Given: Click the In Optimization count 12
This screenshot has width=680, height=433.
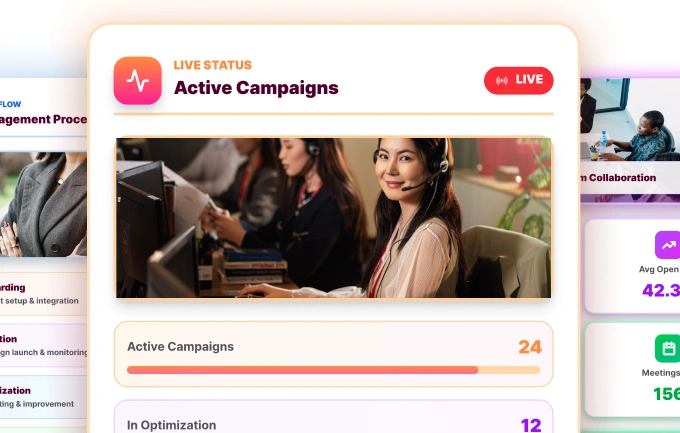Looking at the screenshot, I should [x=531, y=425].
